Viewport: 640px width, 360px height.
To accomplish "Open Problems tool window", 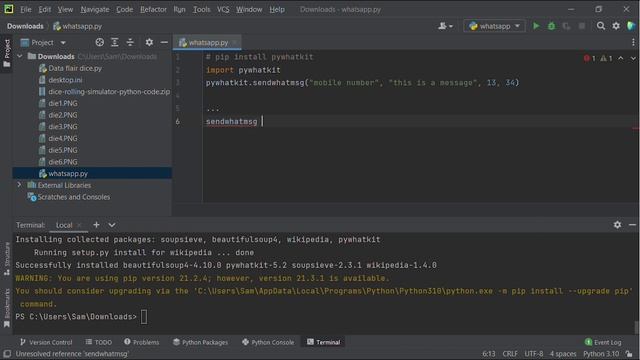I will (142, 342).
